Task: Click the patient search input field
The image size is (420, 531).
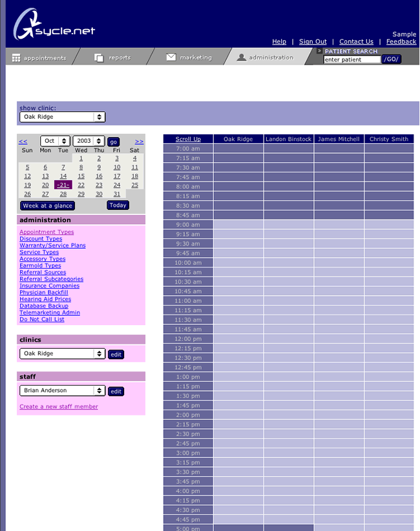Action: coord(352,59)
